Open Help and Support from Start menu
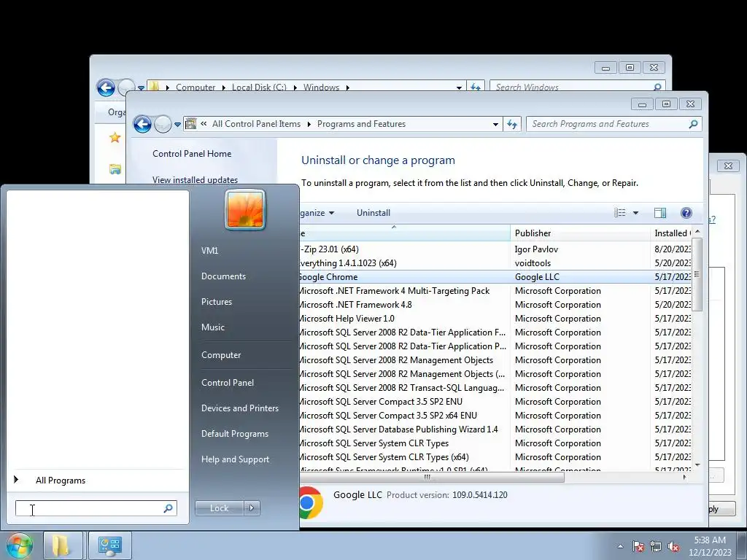Screen dimensions: 747x560 coord(236,459)
